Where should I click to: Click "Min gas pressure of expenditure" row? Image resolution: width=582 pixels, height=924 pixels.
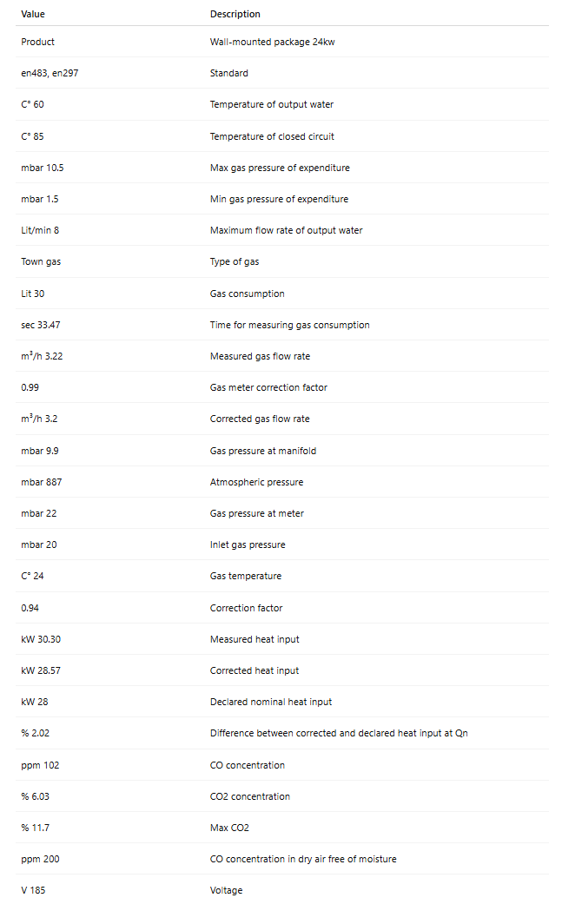279,199
